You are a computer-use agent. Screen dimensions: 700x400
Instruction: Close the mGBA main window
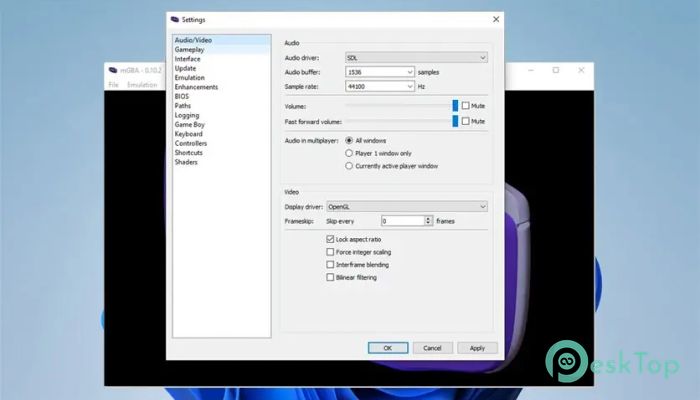pos(581,70)
